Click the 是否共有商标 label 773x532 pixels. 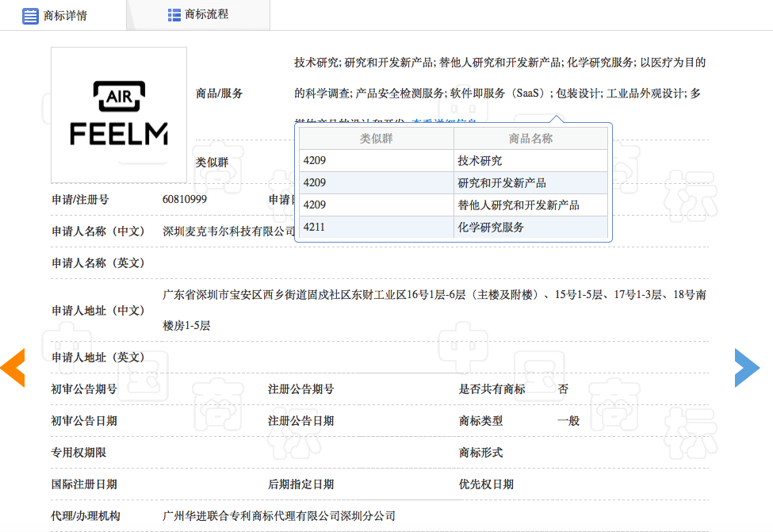point(492,389)
